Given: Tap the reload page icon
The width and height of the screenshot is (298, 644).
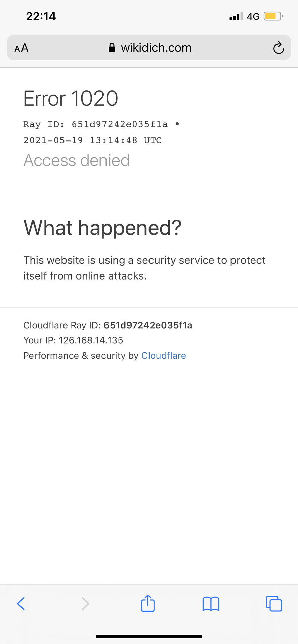Looking at the screenshot, I should tap(278, 48).
